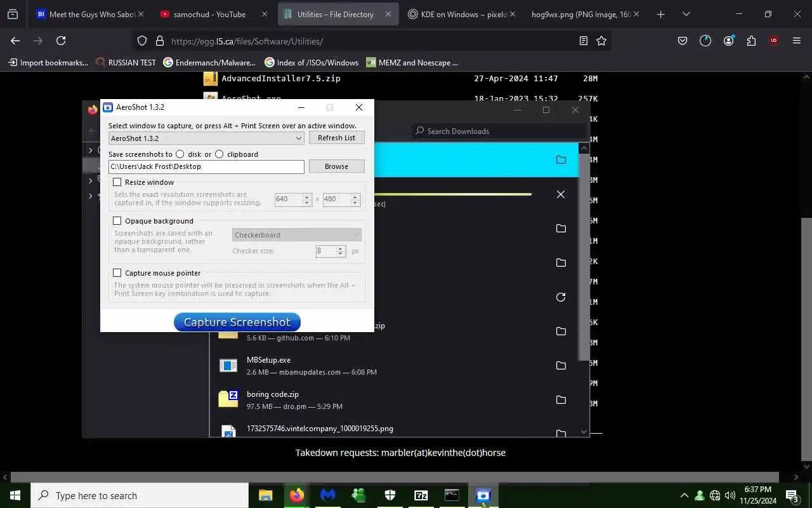Click the Browse button
The width and height of the screenshot is (812, 508).
click(x=336, y=166)
